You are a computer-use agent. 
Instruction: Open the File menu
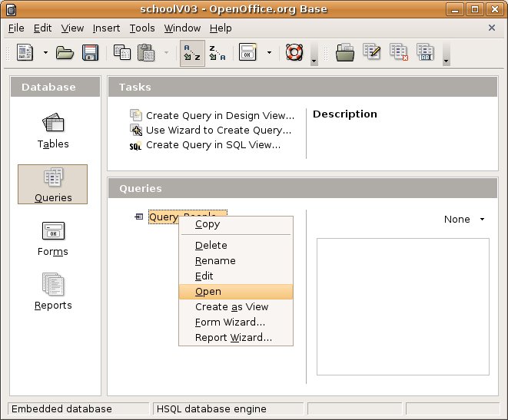[16, 28]
